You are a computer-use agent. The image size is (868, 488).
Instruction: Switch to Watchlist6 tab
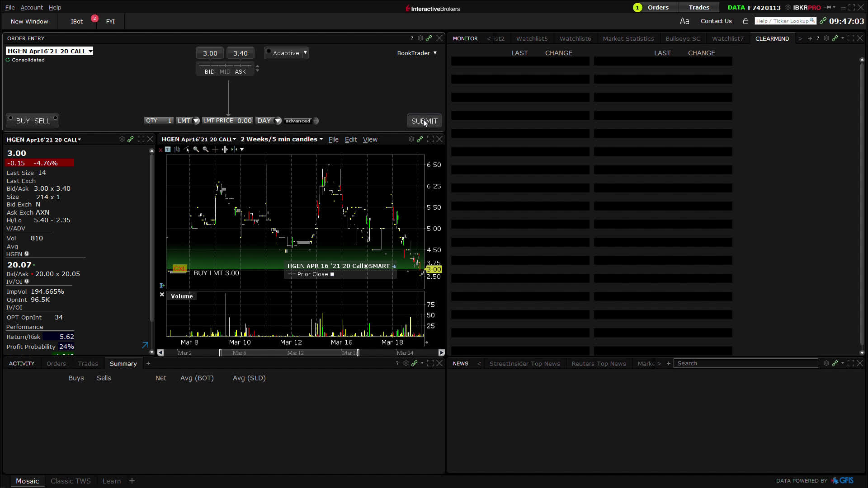coord(575,38)
